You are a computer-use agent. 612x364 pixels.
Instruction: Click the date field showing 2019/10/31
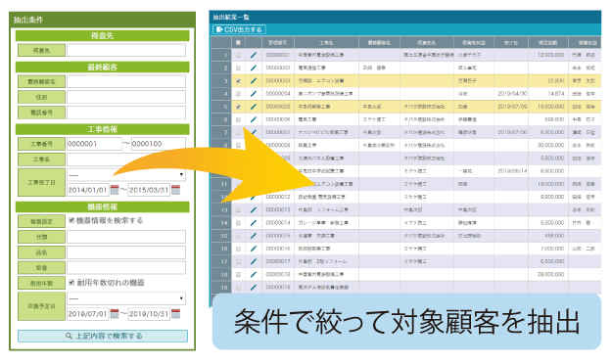tap(149, 314)
